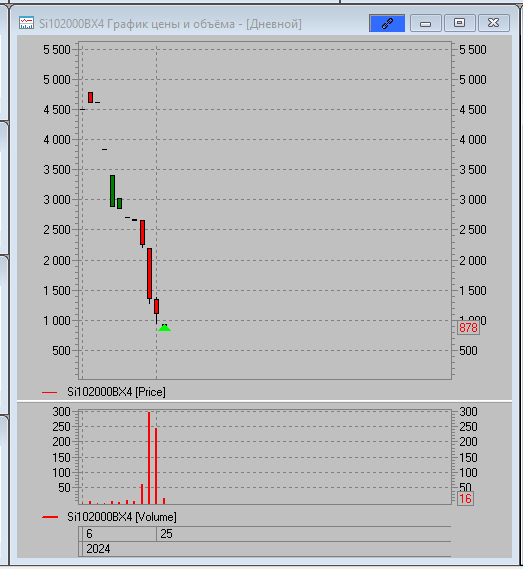Click the green triangle price marker

[x=164, y=328]
